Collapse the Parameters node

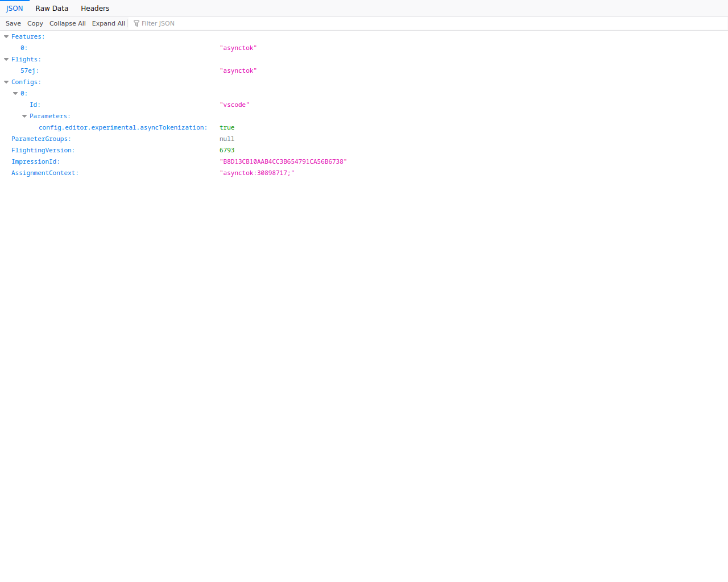(24, 116)
